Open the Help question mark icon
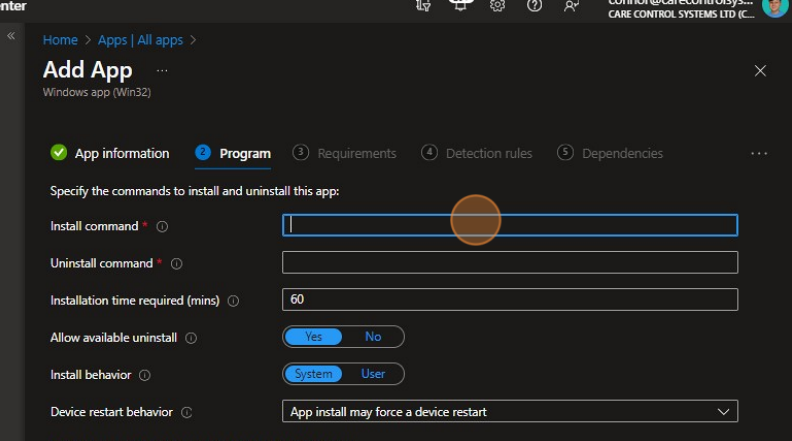Screen dimensions: 792x441 point(534,6)
